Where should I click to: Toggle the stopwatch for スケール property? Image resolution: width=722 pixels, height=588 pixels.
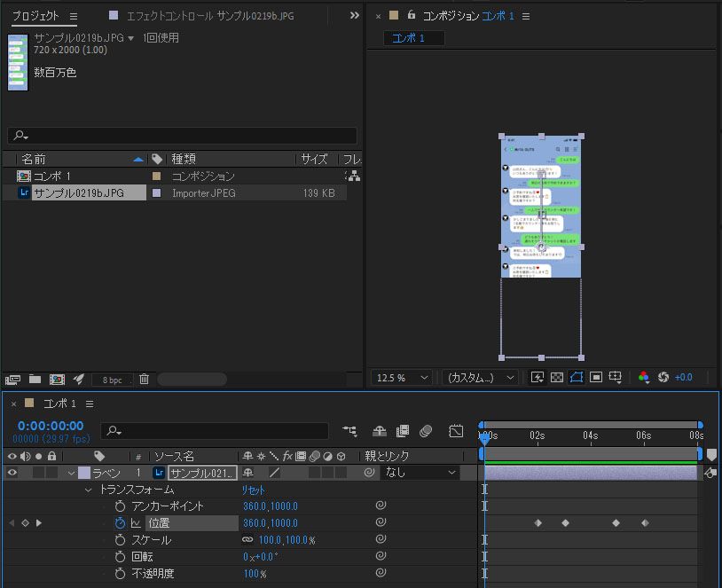(121, 540)
